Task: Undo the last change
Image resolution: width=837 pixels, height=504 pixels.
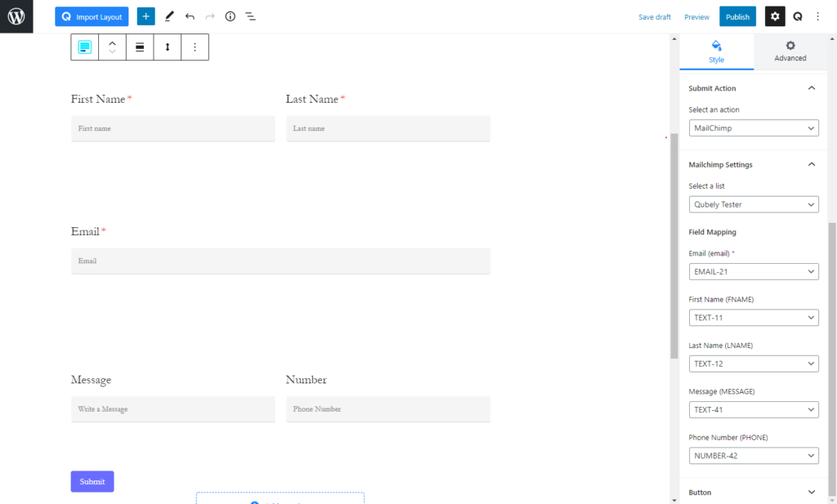Action: [x=190, y=16]
